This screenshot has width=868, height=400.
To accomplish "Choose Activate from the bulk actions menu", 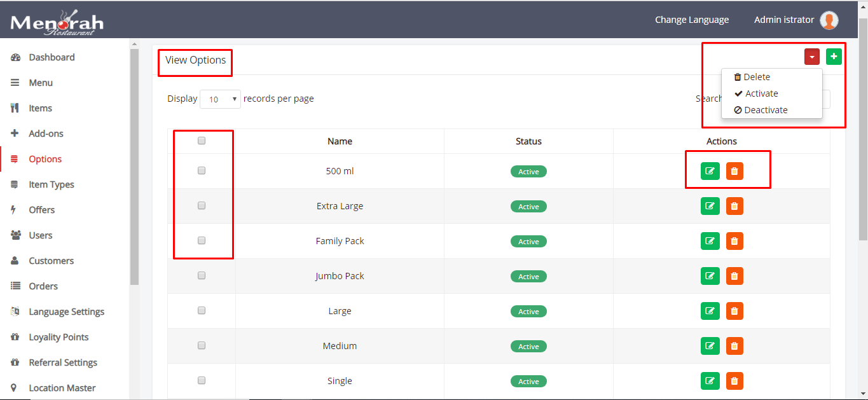I will (x=761, y=93).
